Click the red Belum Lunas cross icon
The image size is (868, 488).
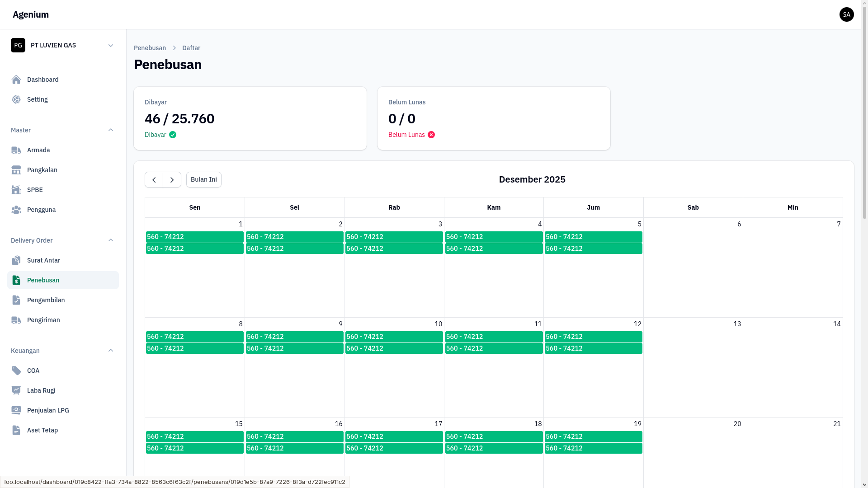[x=431, y=135]
